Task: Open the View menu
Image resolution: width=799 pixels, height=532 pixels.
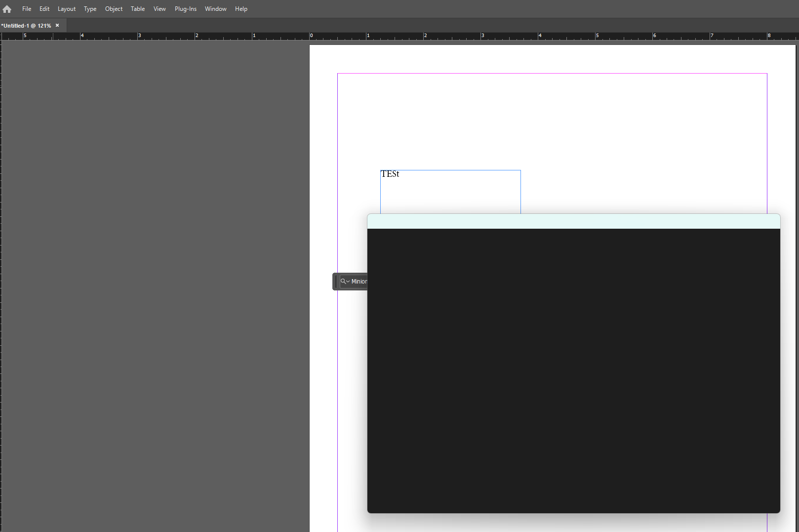Action: tap(159, 8)
